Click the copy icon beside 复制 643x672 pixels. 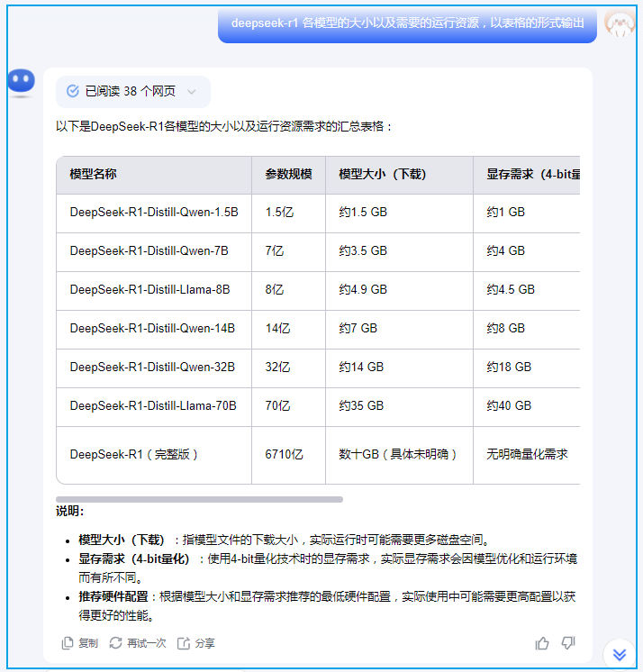click(68, 643)
